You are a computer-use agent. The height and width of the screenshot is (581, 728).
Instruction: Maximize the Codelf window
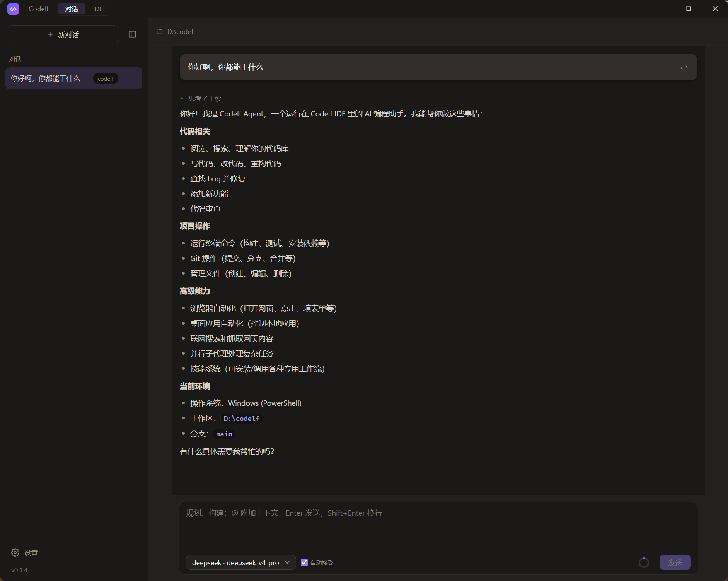689,9
